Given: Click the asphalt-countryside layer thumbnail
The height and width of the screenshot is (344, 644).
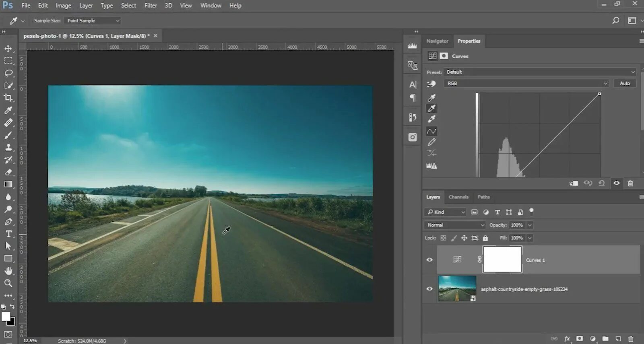Looking at the screenshot, I should point(457,288).
